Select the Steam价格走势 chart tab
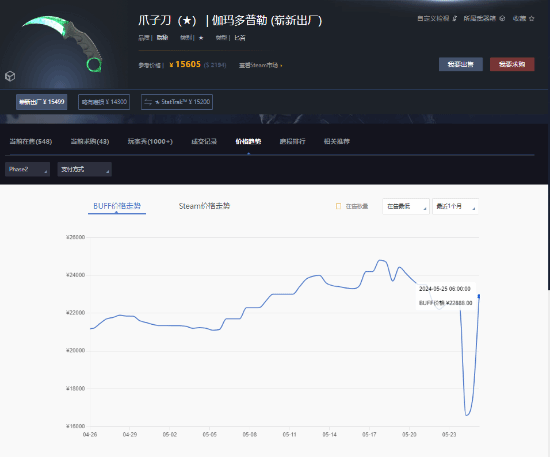The width and height of the screenshot is (550, 457). click(204, 206)
